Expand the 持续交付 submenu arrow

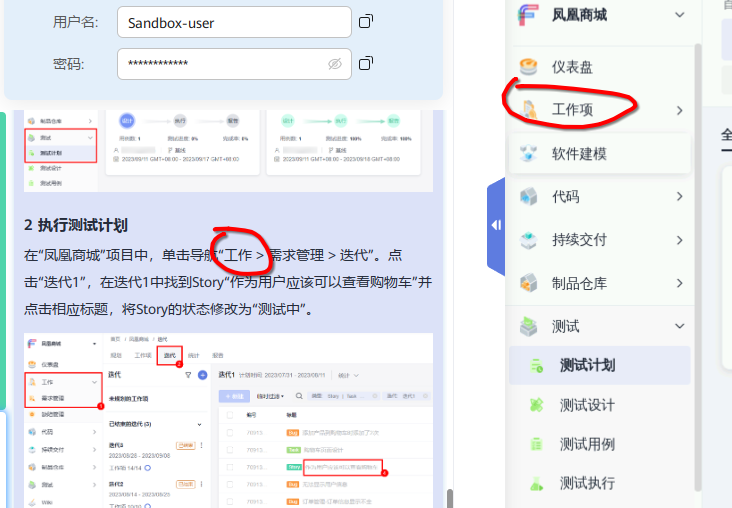[680, 240]
